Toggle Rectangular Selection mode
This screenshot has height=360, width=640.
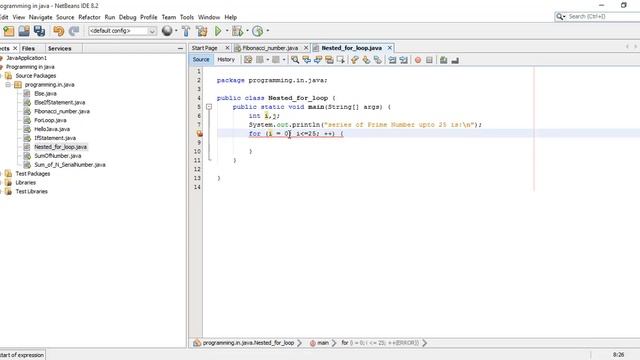pos(340,60)
